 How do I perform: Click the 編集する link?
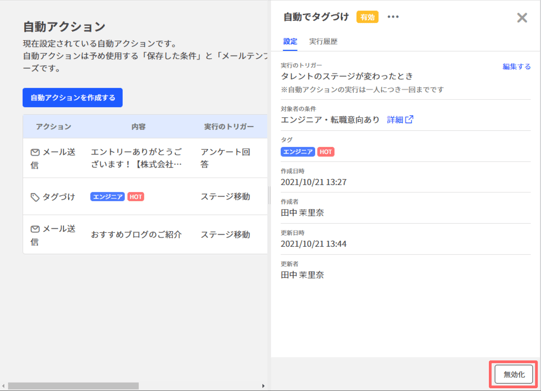click(x=517, y=67)
